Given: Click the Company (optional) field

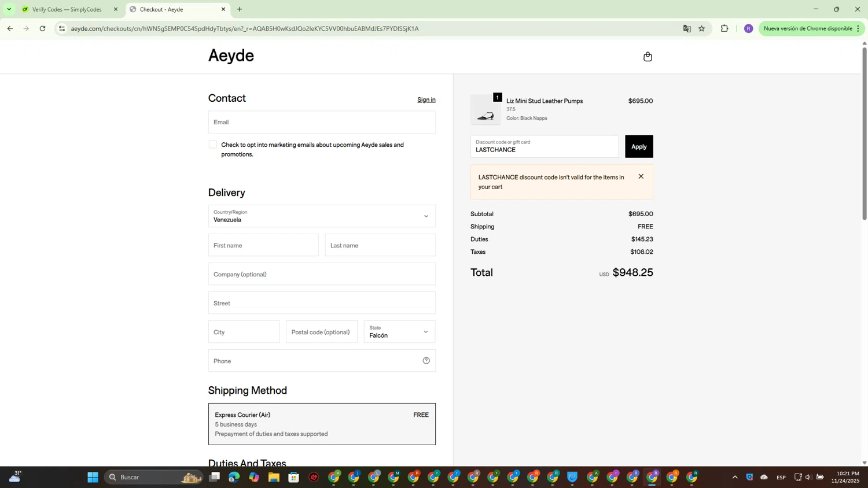Looking at the screenshot, I should pos(322,274).
